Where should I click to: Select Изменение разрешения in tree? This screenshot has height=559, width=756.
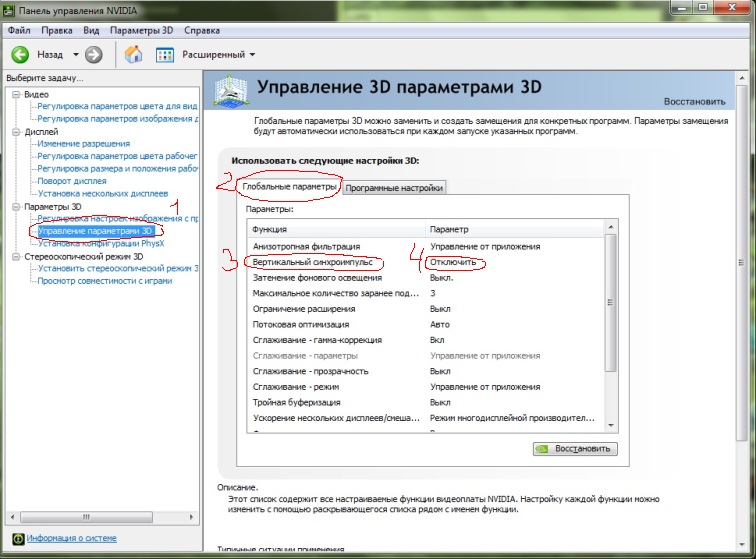tap(83, 144)
